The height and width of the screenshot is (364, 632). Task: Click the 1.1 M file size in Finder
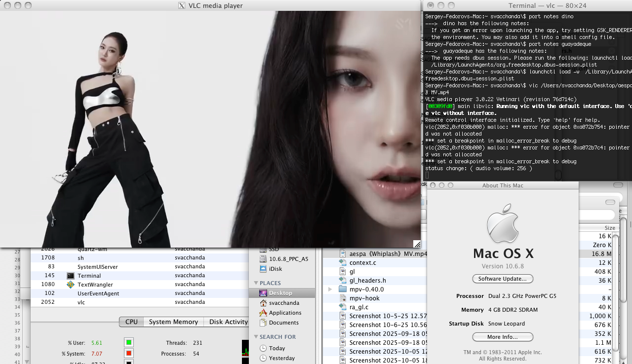[x=603, y=342]
